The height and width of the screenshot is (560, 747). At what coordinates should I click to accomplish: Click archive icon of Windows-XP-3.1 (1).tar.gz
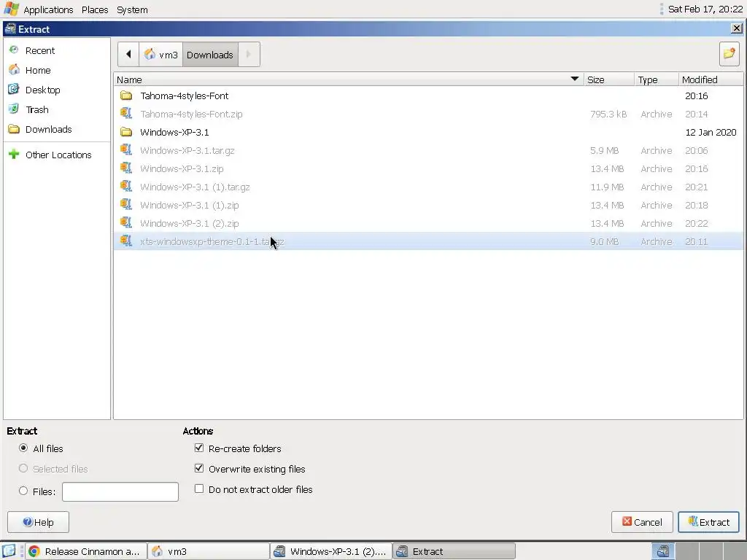(126, 187)
